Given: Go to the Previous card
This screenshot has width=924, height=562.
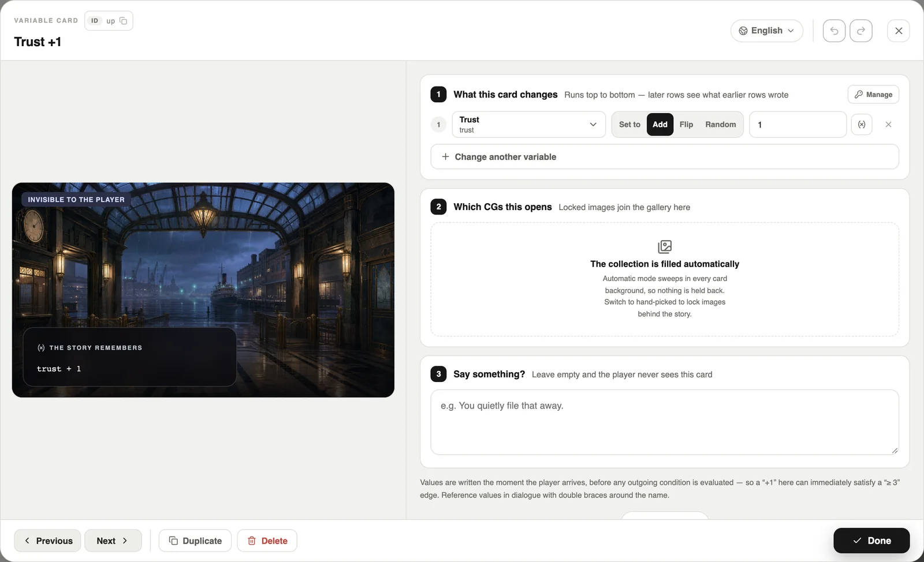Looking at the screenshot, I should (47, 541).
